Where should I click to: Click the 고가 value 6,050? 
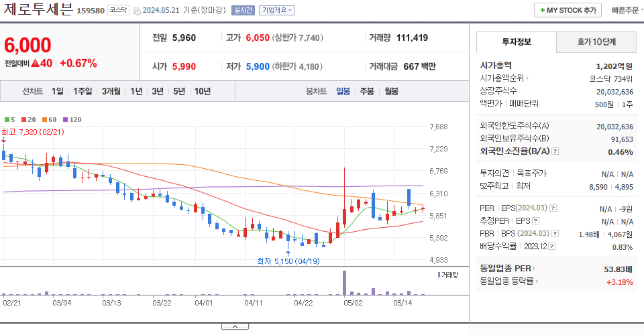(x=258, y=38)
